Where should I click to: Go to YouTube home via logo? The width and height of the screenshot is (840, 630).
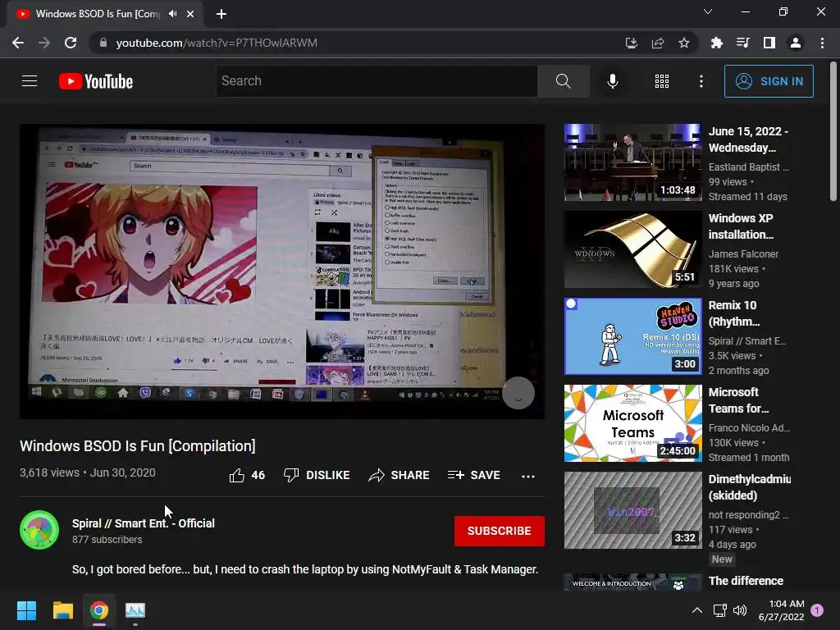point(96,81)
